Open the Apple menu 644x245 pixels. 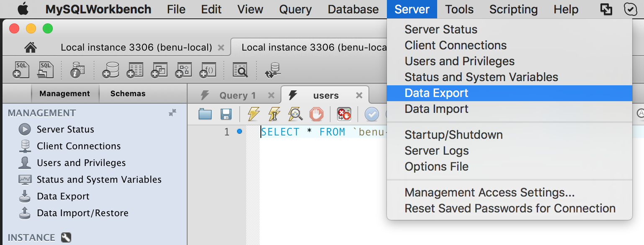click(23, 9)
